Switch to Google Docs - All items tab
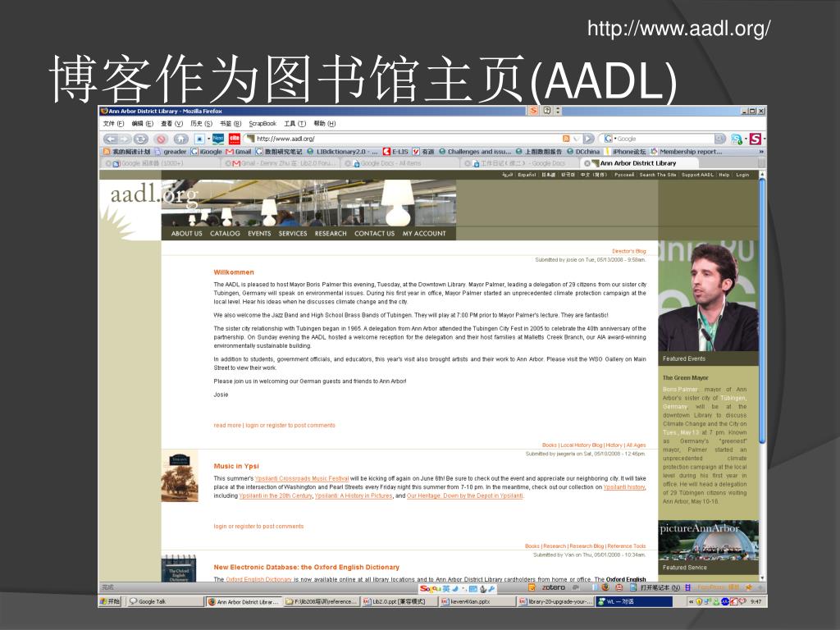The image size is (840, 630). pyautogui.click(x=399, y=163)
